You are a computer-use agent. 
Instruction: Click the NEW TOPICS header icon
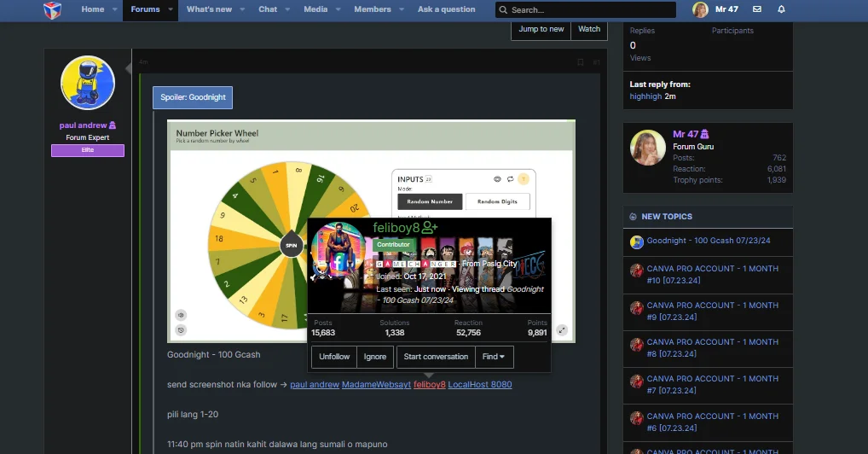coord(633,217)
